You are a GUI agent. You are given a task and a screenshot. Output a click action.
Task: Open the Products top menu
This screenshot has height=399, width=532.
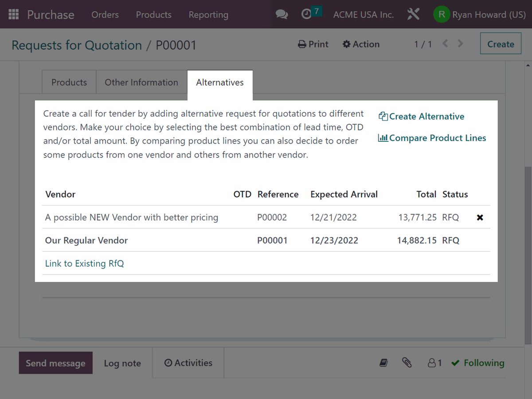click(154, 15)
